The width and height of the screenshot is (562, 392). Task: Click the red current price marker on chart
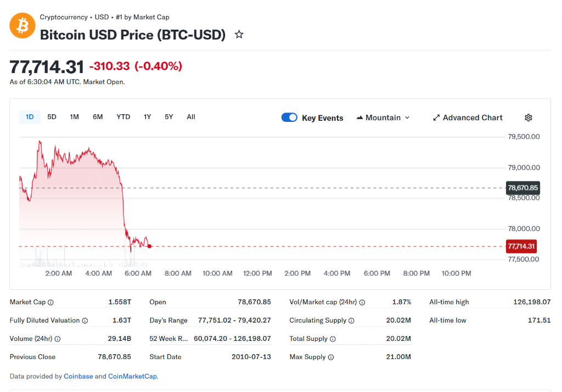[149, 246]
